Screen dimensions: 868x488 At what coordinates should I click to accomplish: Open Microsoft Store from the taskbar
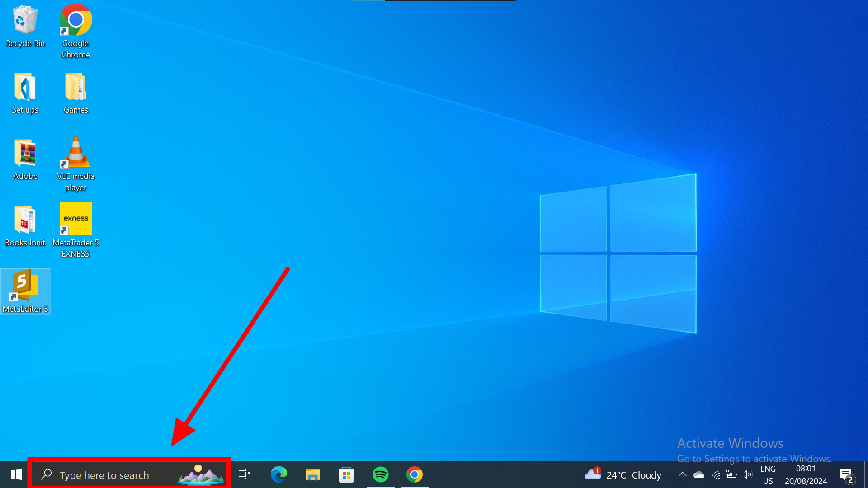tap(346, 474)
